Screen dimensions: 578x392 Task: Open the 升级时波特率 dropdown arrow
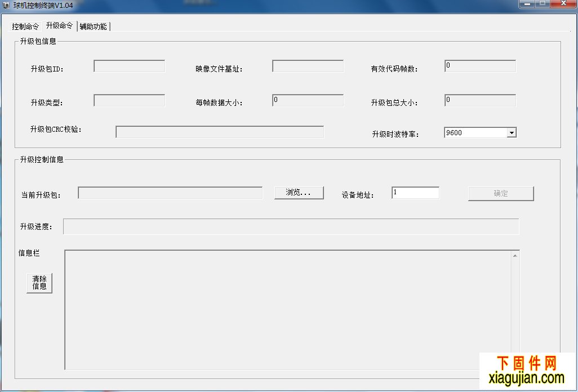(x=512, y=132)
